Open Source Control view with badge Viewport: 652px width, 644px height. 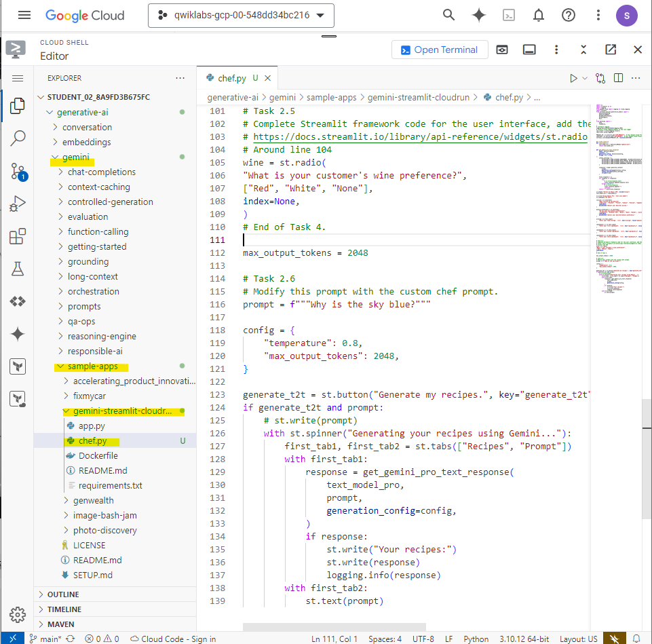click(x=18, y=171)
